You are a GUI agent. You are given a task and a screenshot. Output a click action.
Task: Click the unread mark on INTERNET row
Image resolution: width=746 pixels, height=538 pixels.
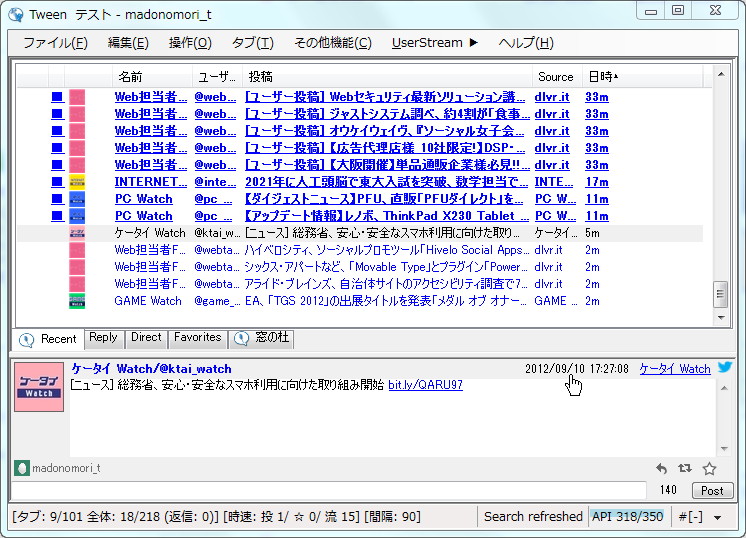click(58, 182)
